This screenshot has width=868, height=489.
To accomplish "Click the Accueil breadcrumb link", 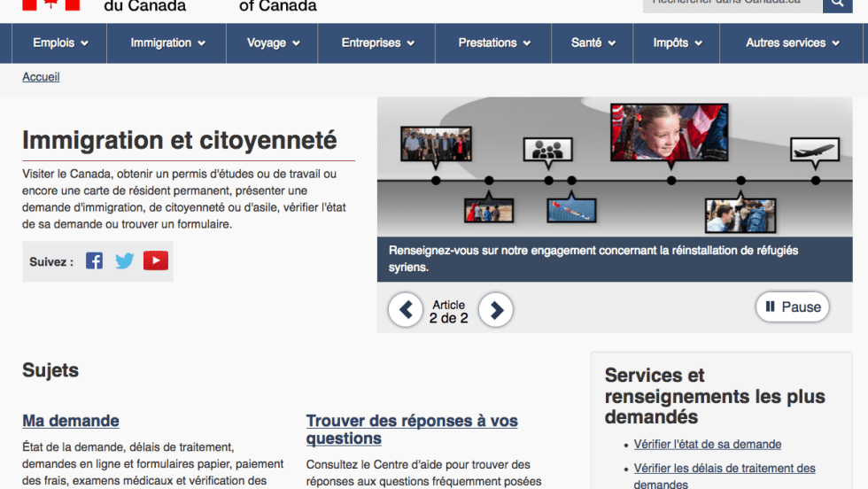I will tap(41, 77).
